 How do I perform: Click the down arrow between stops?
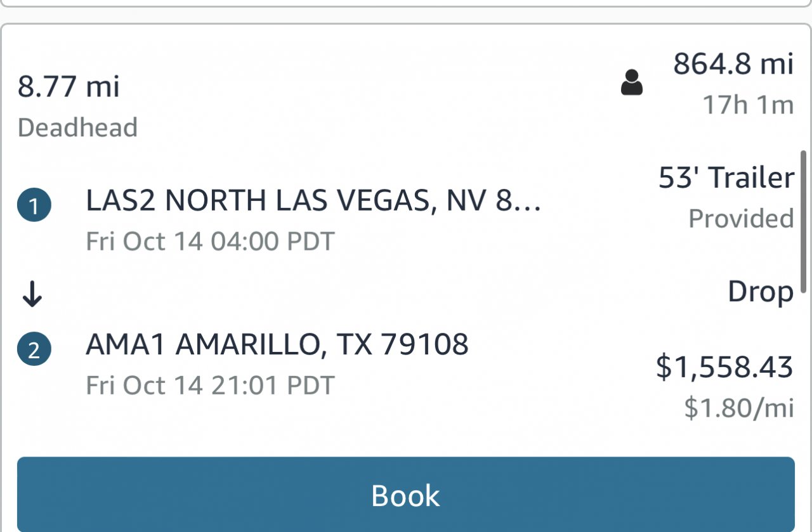[32, 295]
